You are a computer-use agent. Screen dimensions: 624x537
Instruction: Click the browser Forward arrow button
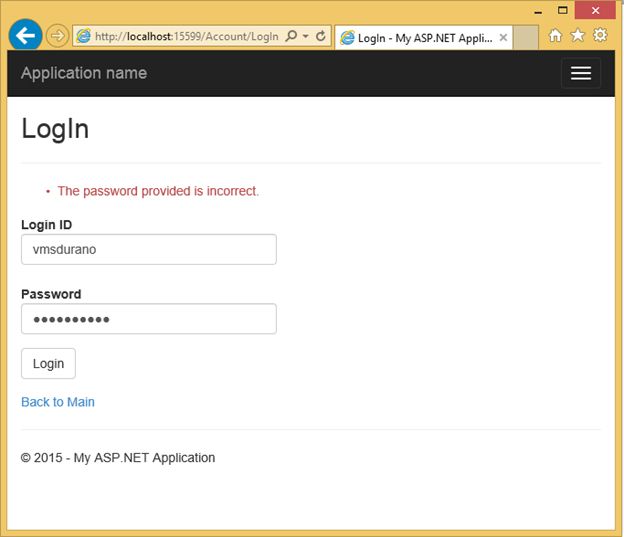pyautogui.click(x=57, y=36)
